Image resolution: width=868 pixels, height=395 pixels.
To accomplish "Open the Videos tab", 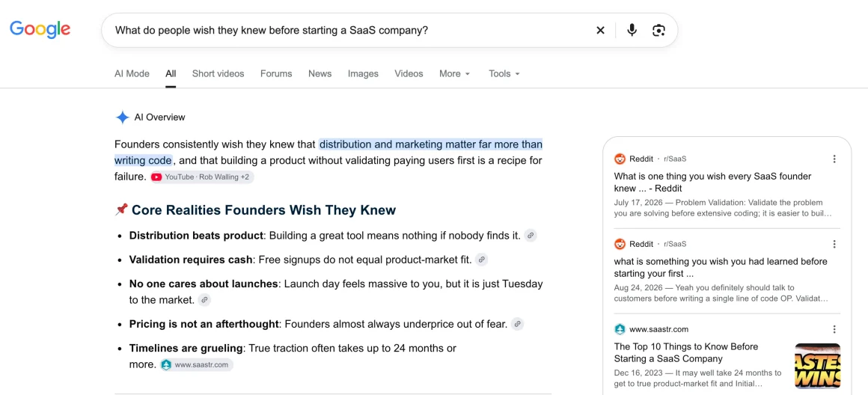I will [409, 73].
